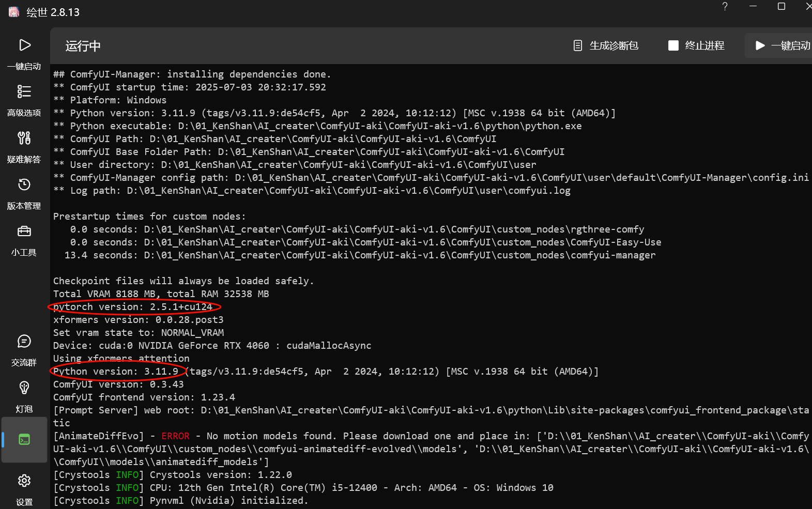Screen dimensions: 812x509
Task: Open 交流群 chat bubble icon
Action: (24, 342)
